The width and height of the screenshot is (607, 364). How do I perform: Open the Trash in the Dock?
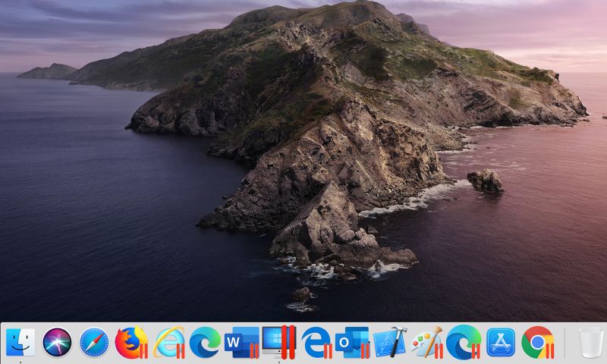coord(591,342)
